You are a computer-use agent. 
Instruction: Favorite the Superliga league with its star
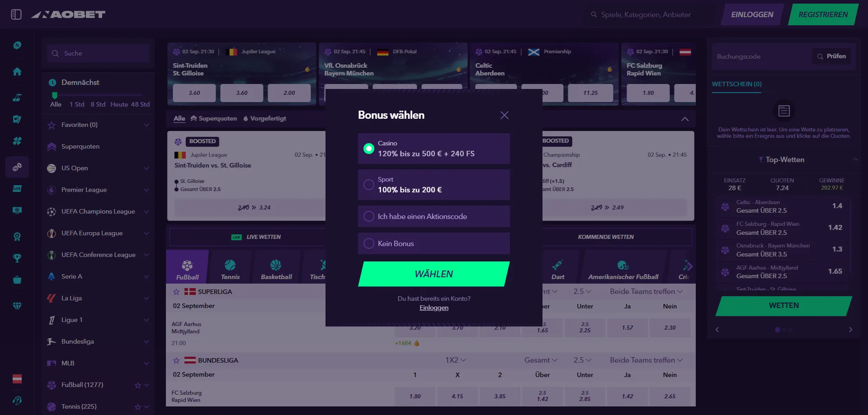(x=176, y=292)
